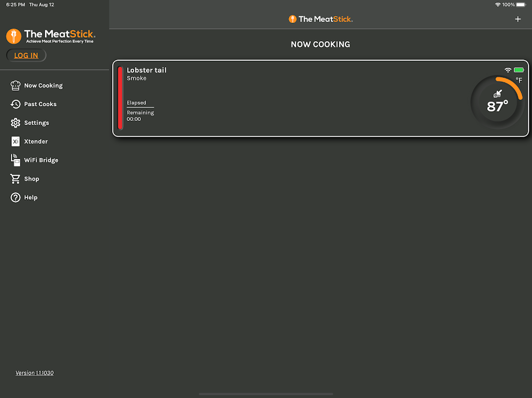Click the Remaining 00:00 time value
This screenshot has width=532, height=398.
tap(134, 119)
